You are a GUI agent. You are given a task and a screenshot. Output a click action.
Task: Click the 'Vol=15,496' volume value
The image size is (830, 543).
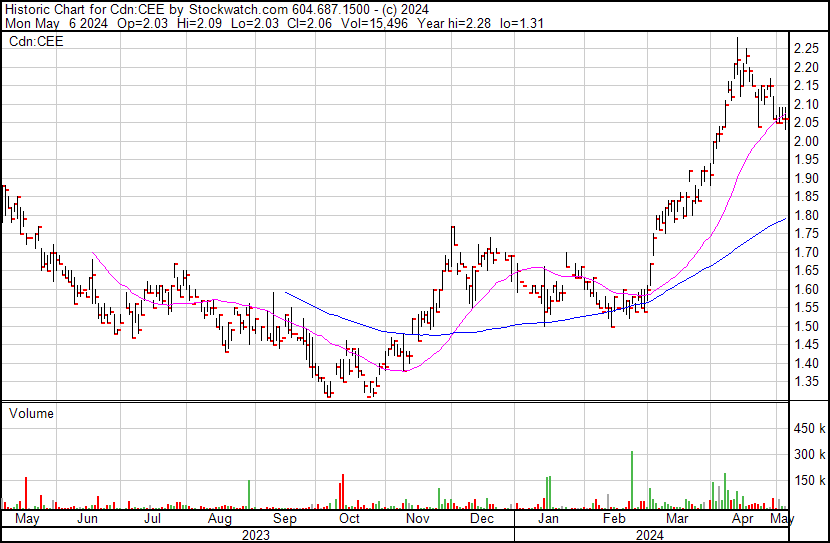point(374,23)
